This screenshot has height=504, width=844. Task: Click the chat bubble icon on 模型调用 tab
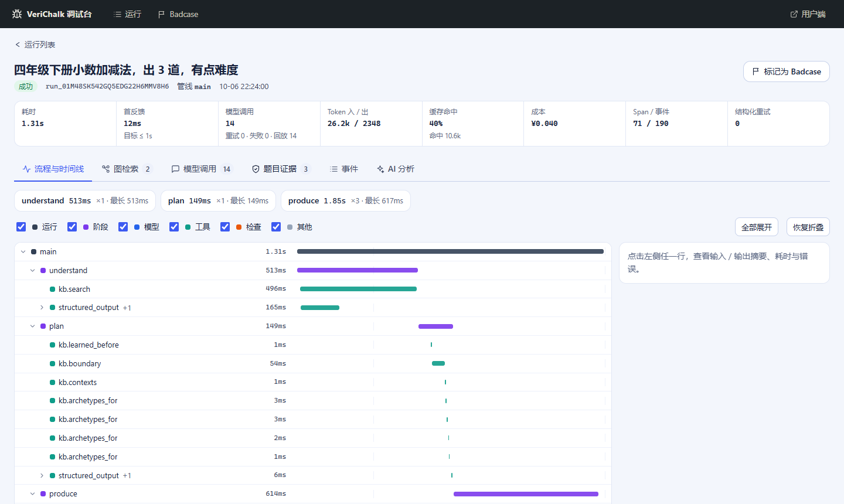175,169
